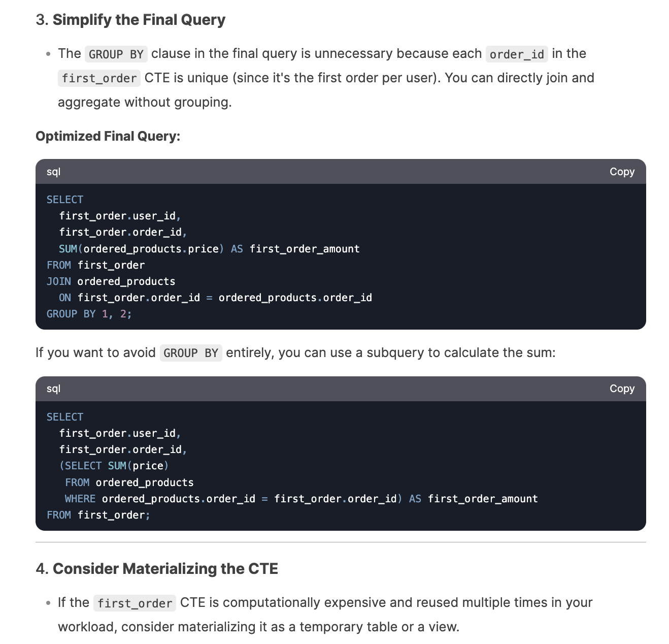Click 'SUM(ordered_products.price)' in first code block
The height and width of the screenshot is (644, 669).
141,249
